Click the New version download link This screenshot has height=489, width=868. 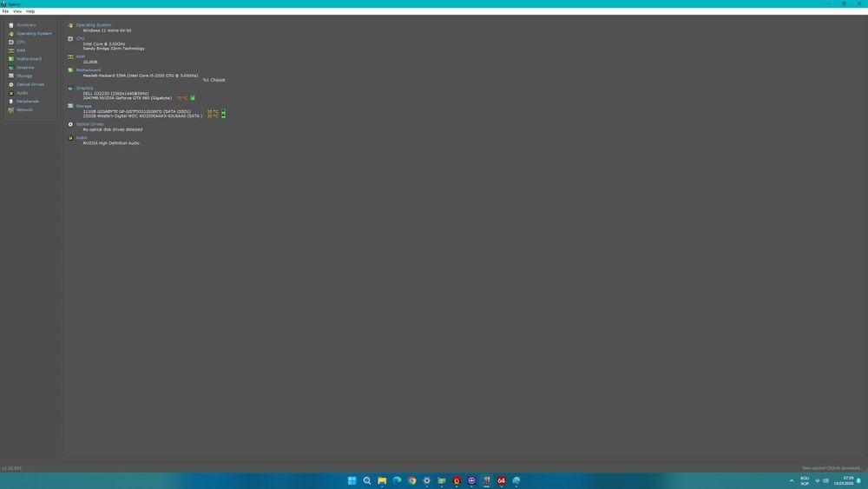[x=832, y=468]
